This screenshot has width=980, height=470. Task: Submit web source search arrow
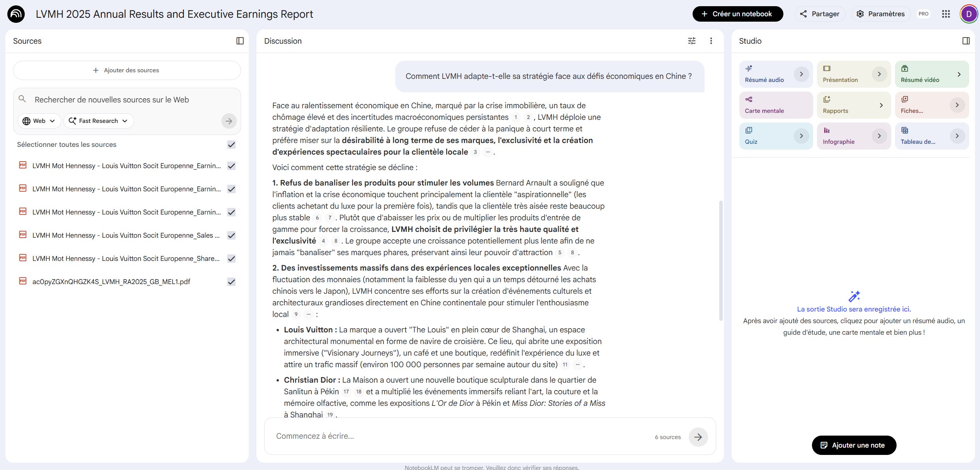pos(229,121)
